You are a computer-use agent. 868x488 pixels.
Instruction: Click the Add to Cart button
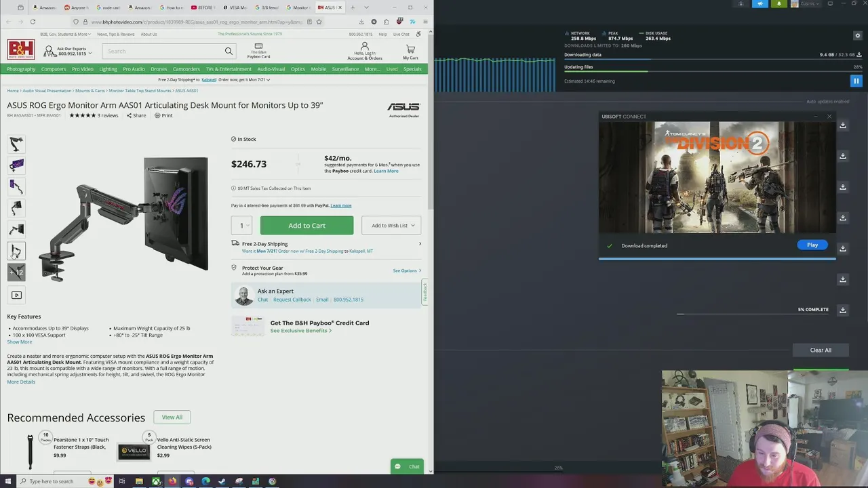(307, 226)
